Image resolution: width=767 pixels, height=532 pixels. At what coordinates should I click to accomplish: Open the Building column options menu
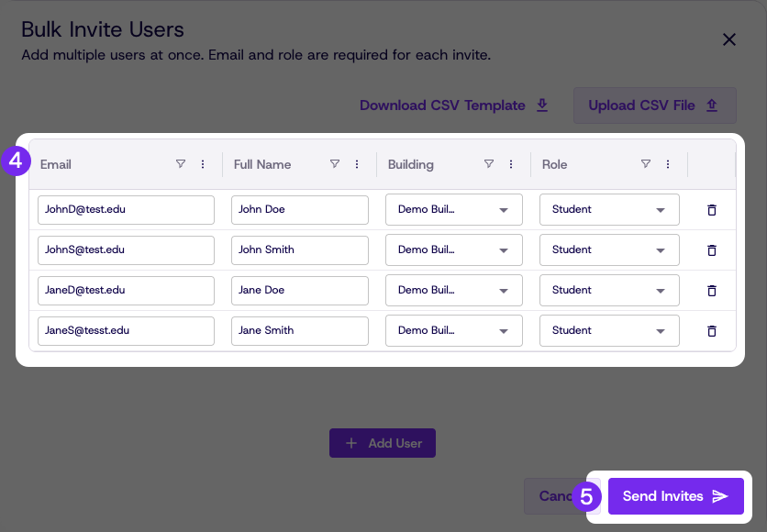click(x=511, y=164)
